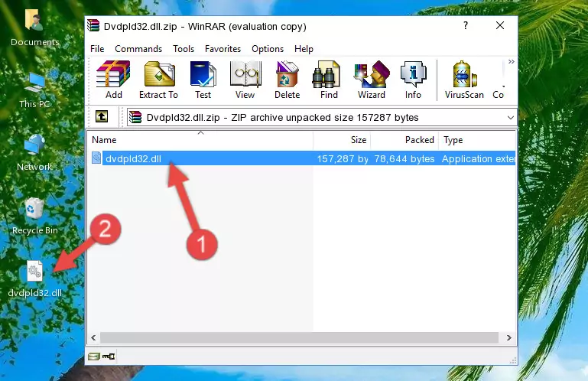Show archive Info
588x381 pixels.
(413, 80)
